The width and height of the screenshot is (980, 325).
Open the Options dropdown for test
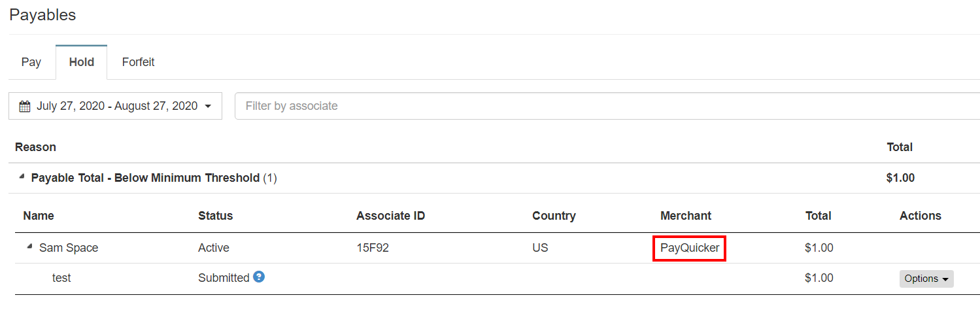point(926,279)
